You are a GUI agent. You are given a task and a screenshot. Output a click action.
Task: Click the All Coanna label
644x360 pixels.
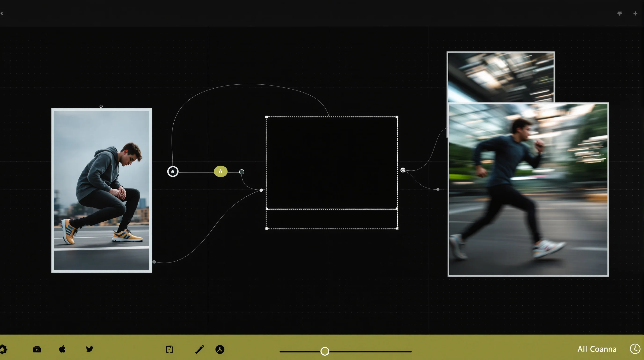[x=597, y=349]
